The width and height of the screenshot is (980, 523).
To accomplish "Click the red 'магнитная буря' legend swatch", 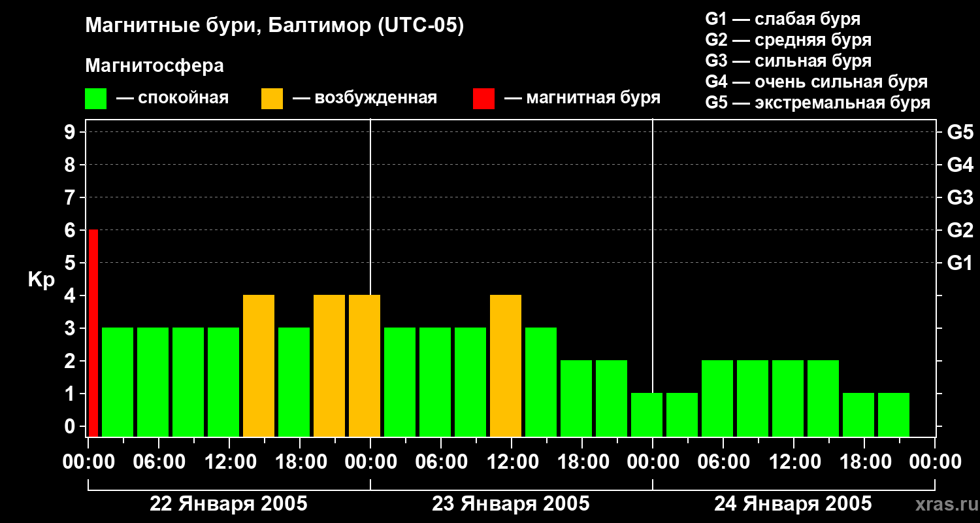I will pyautogui.click(x=483, y=98).
